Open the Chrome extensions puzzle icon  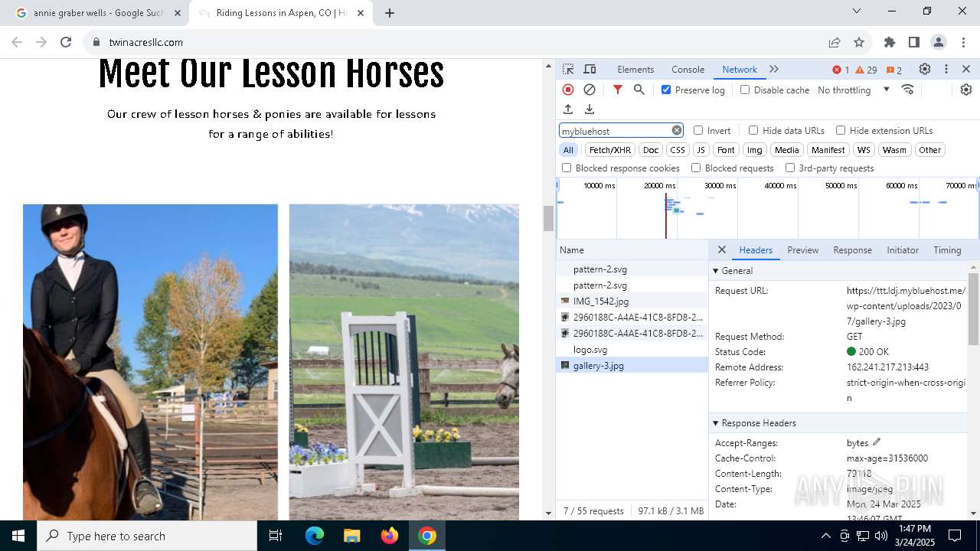pos(890,42)
